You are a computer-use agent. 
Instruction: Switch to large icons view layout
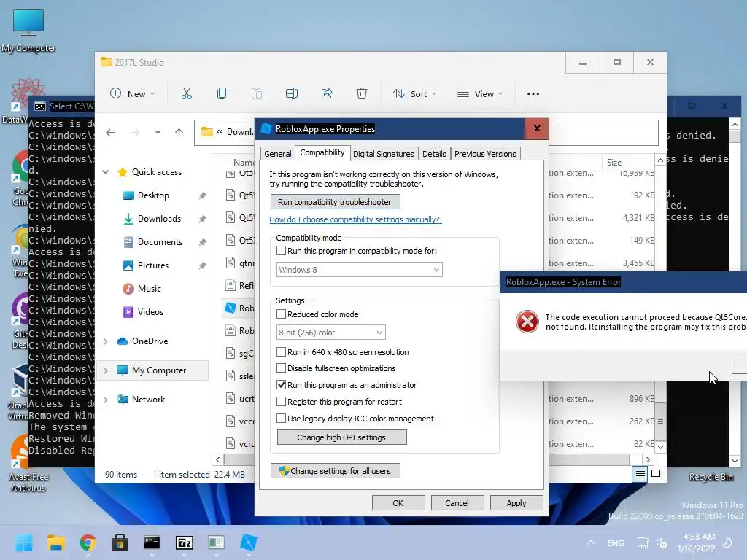click(x=656, y=474)
